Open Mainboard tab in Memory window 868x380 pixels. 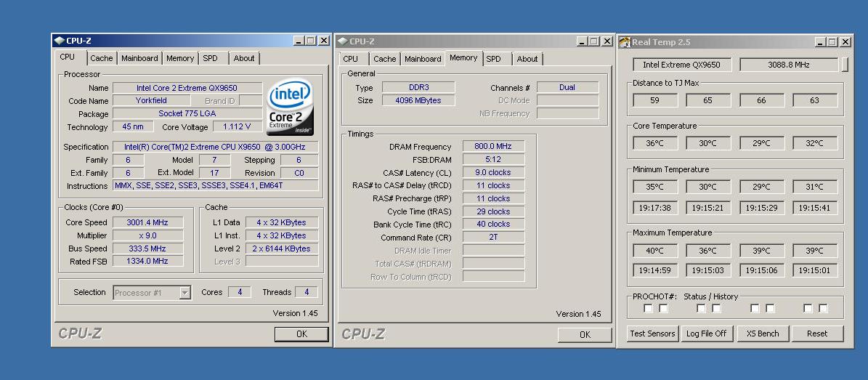(x=423, y=59)
